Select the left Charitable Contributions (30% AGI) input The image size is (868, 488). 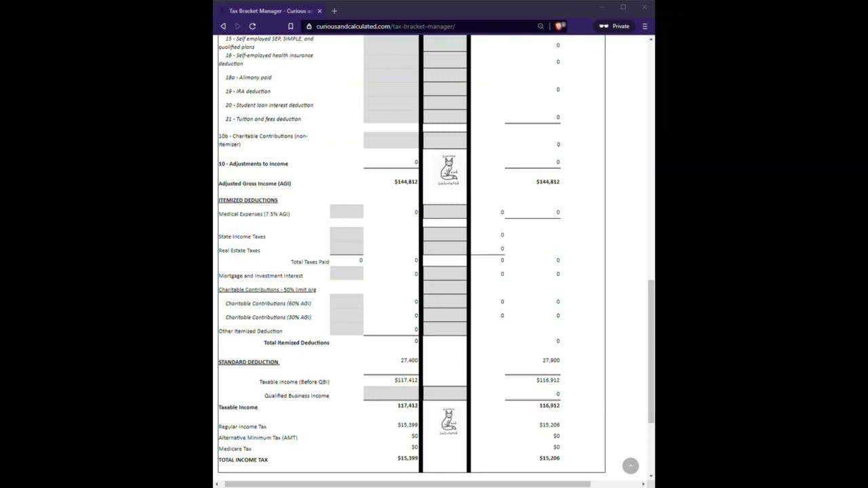(347, 314)
